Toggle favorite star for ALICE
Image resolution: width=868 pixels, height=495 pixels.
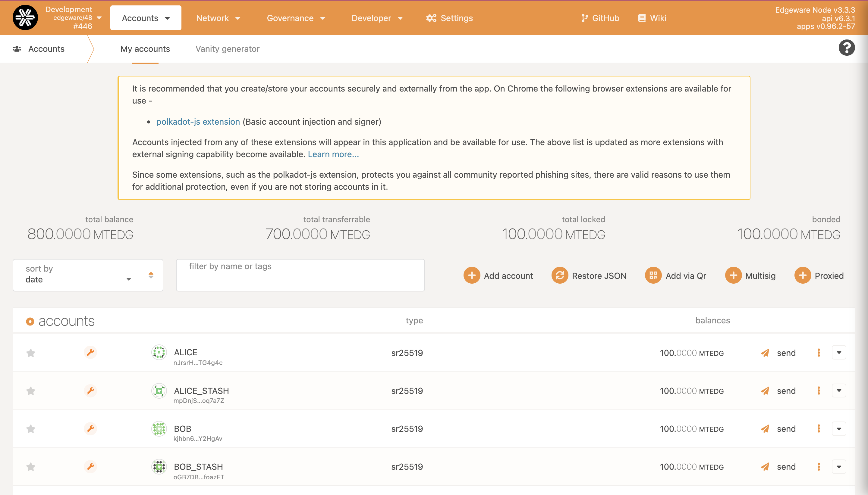click(x=31, y=353)
